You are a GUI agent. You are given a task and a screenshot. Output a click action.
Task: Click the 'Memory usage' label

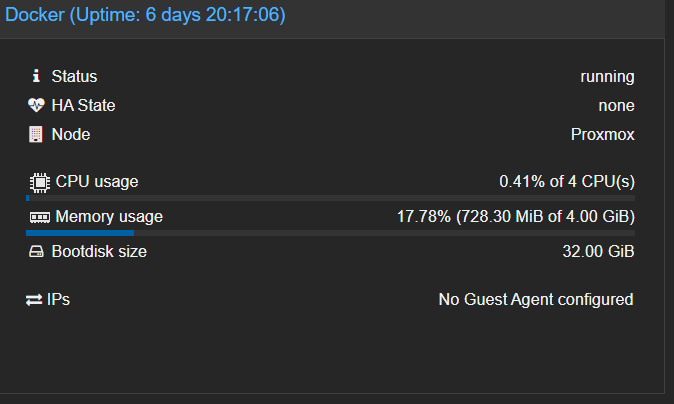click(109, 216)
